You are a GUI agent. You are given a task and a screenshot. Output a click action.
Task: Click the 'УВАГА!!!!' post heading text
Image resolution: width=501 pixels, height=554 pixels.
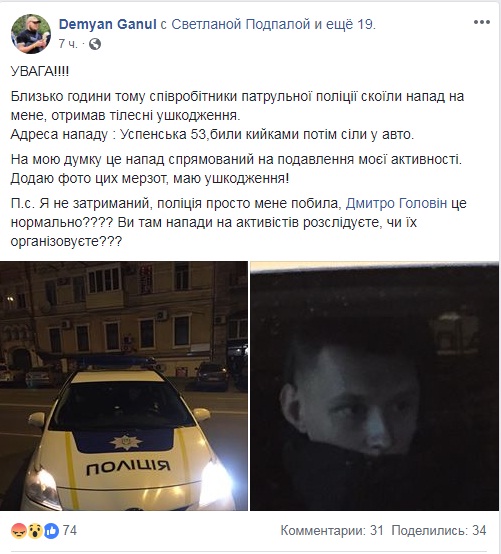tap(40, 71)
